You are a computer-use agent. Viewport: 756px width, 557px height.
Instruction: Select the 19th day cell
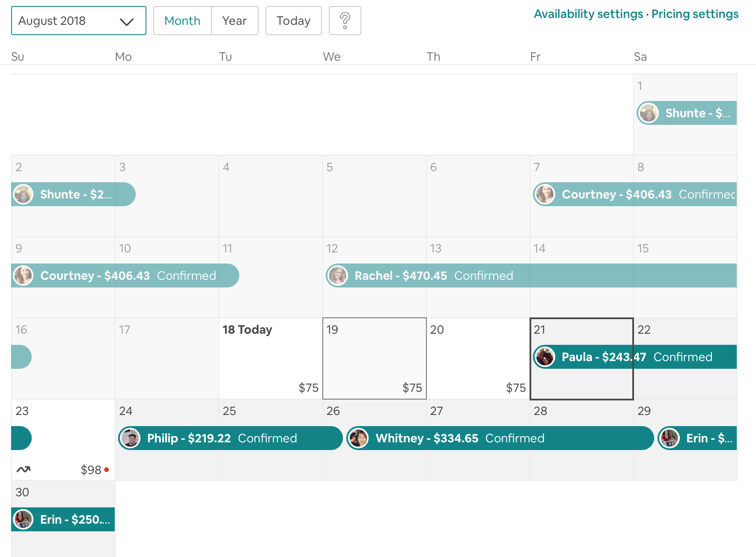tap(374, 358)
